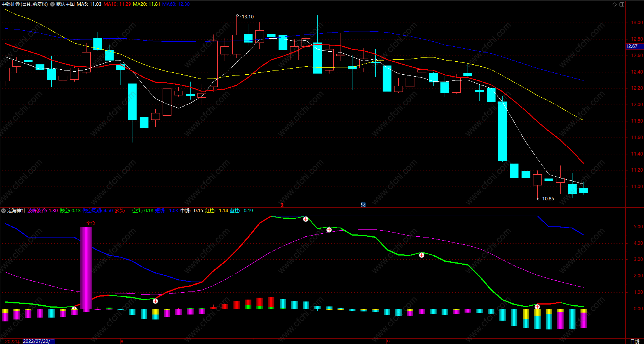The width and height of the screenshot is (644, 344).
Task: Click the MA20: 11.81 label
Action: pos(147,4)
